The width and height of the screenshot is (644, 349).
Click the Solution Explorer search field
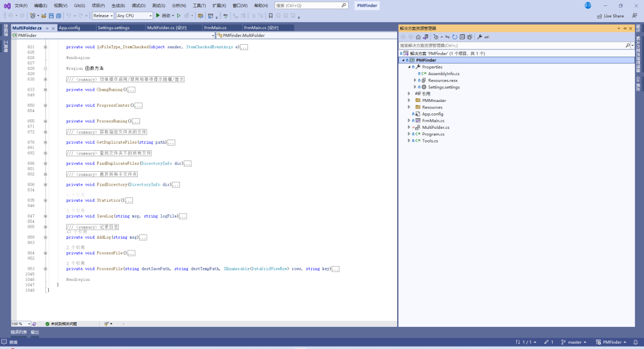coord(512,45)
